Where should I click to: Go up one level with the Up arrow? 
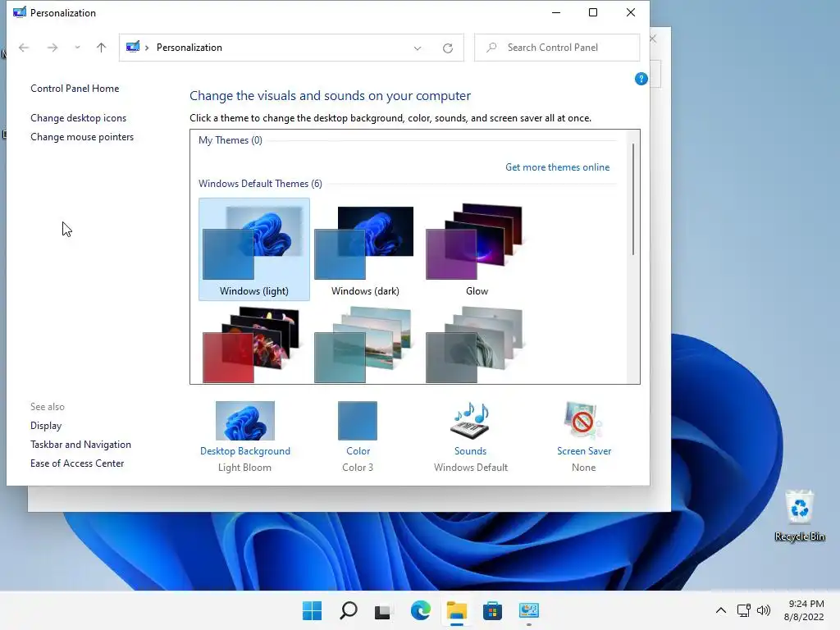point(101,48)
